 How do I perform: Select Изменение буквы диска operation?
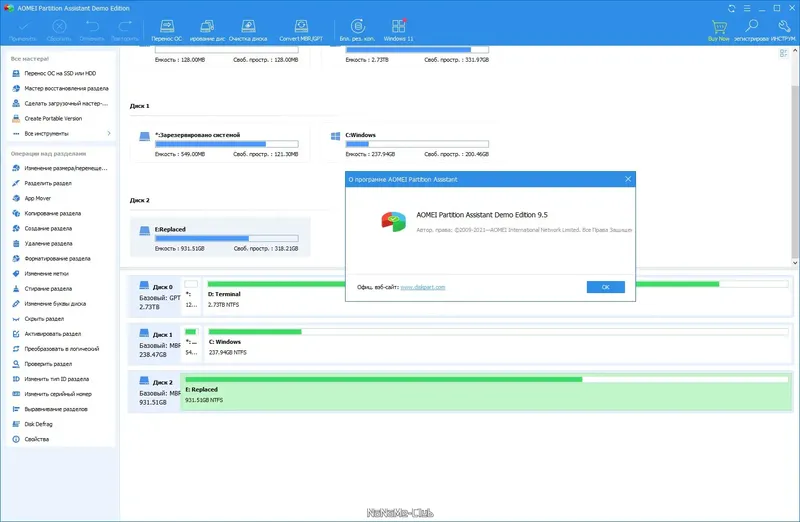(x=48, y=304)
